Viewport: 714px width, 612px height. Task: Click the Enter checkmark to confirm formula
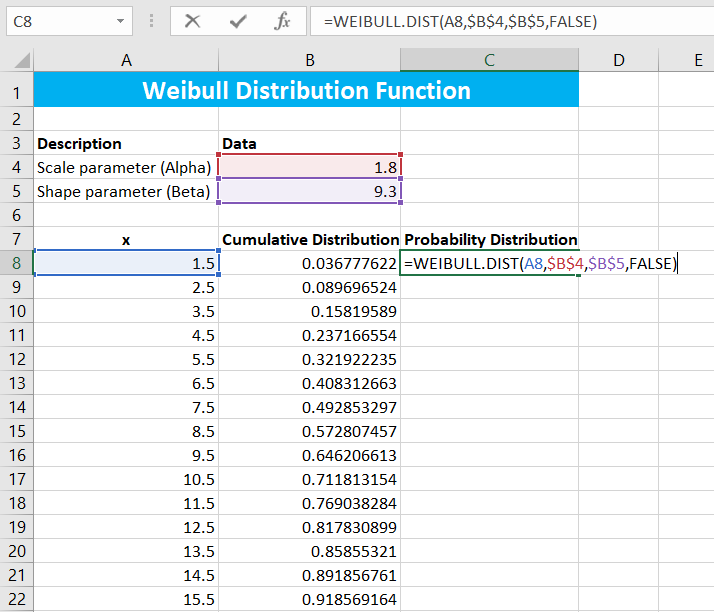click(237, 20)
